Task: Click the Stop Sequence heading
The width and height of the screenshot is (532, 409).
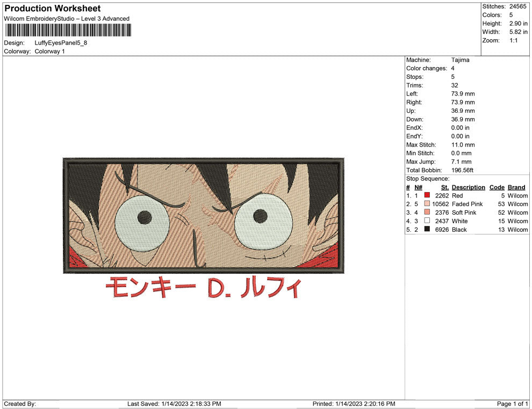Action: coord(427,178)
